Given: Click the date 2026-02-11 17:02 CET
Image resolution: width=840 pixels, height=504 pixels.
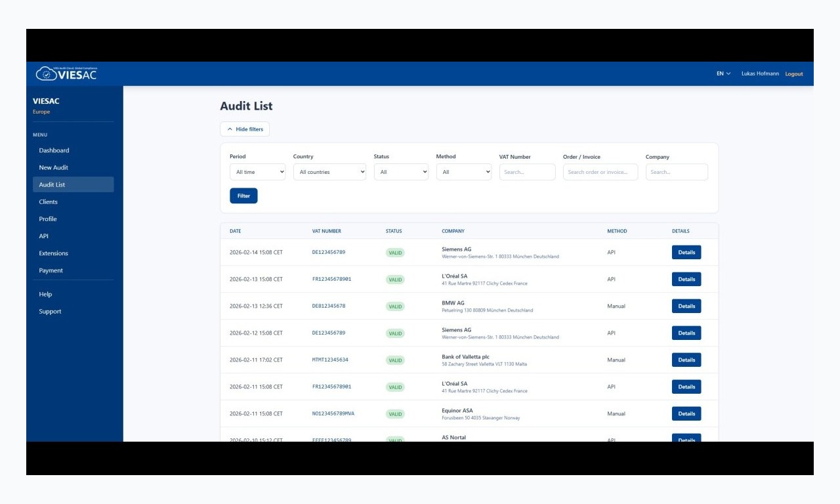Looking at the screenshot, I should pos(256,360).
